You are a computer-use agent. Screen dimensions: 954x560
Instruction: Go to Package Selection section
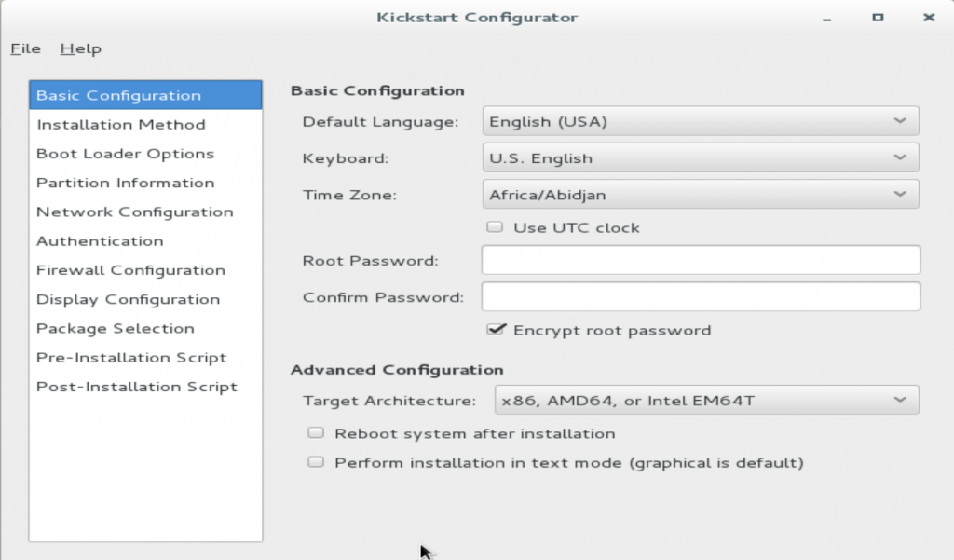pos(145,329)
